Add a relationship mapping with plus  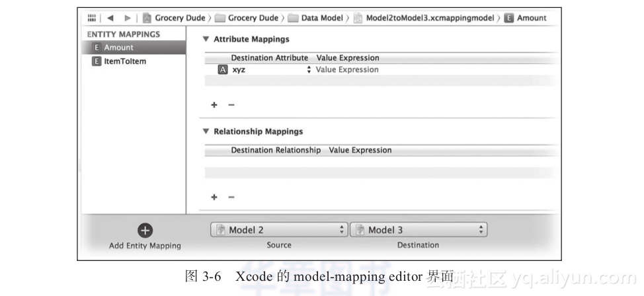click(214, 198)
